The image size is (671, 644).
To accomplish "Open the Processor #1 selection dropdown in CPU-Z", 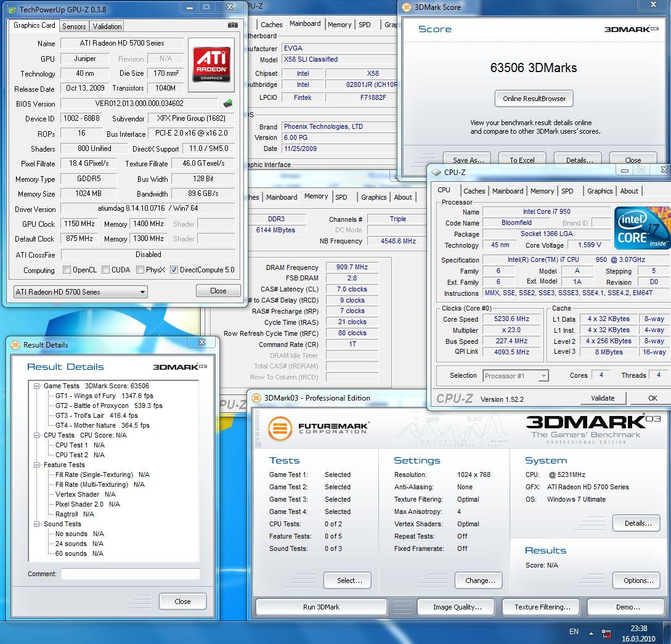I will (x=516, y=376).
